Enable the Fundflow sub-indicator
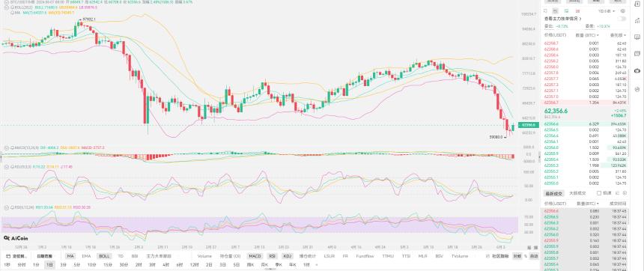The height and width of the screenshot is (271, 644). tap(365, 256)
